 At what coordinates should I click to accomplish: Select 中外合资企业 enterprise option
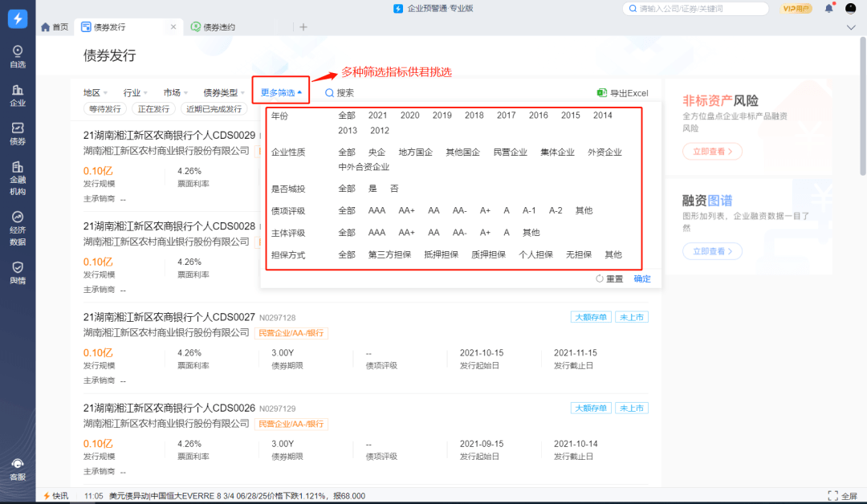[x=364, y=167]
